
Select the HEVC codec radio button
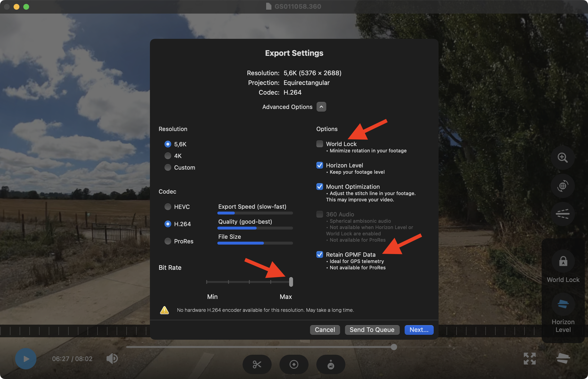tap(168, 207)
